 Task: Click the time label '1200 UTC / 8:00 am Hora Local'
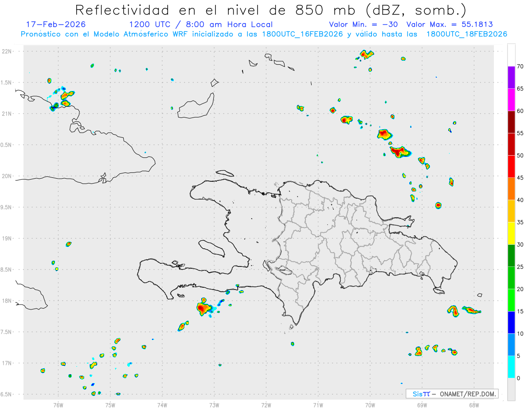200,24
